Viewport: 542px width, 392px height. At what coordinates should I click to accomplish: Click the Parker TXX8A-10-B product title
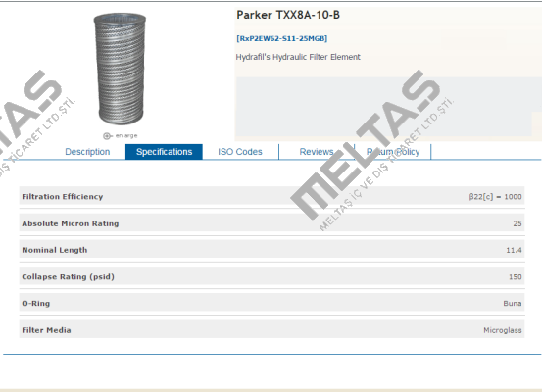(288, 15)
